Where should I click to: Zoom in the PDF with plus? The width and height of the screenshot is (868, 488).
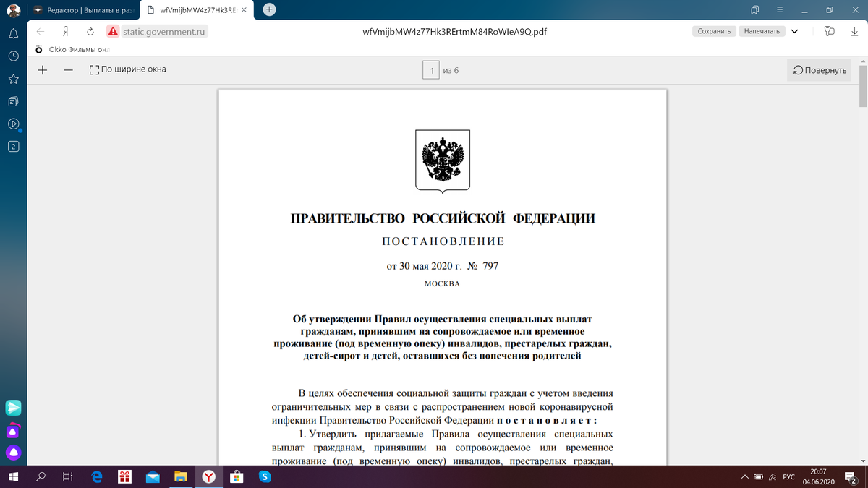pyautogui.click(x=43, y=70)
